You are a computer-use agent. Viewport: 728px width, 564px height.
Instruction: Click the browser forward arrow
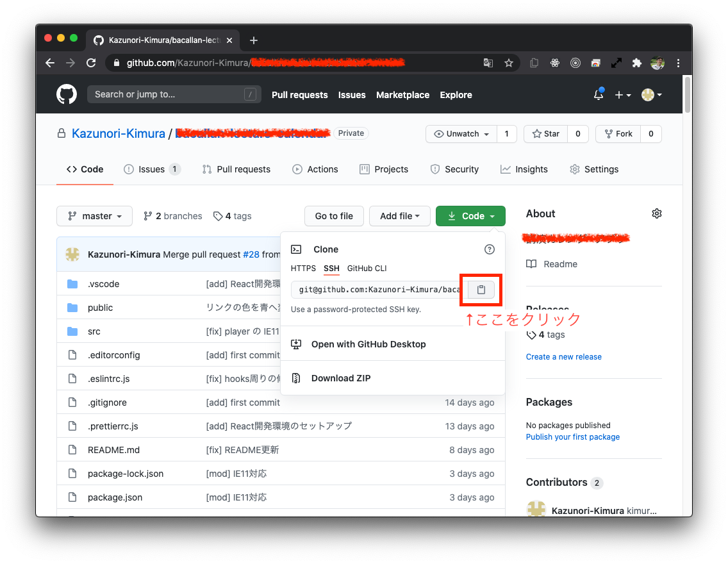(x=70, y=63)
